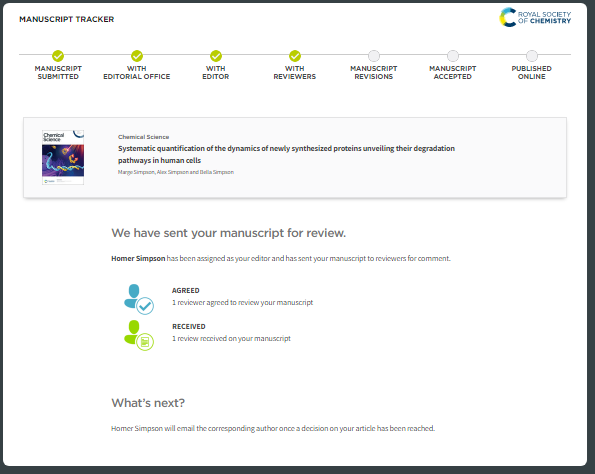This screenshot has height=474, width=595.
Task: Click the Manuscript Revisions empty step circle
Action: (374, 56)
